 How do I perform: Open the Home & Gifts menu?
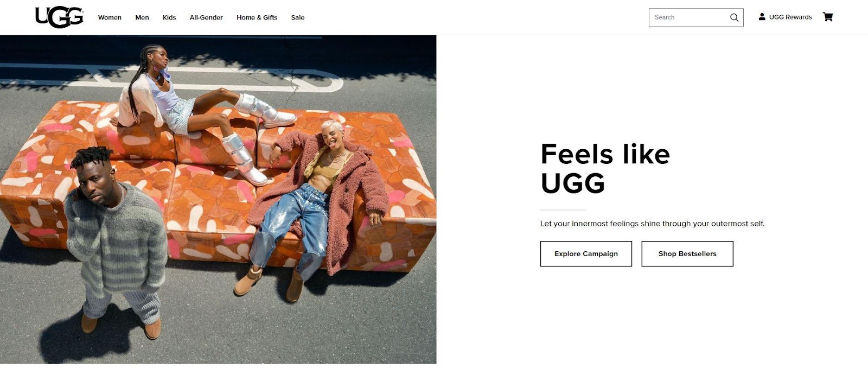pos(257,17)
